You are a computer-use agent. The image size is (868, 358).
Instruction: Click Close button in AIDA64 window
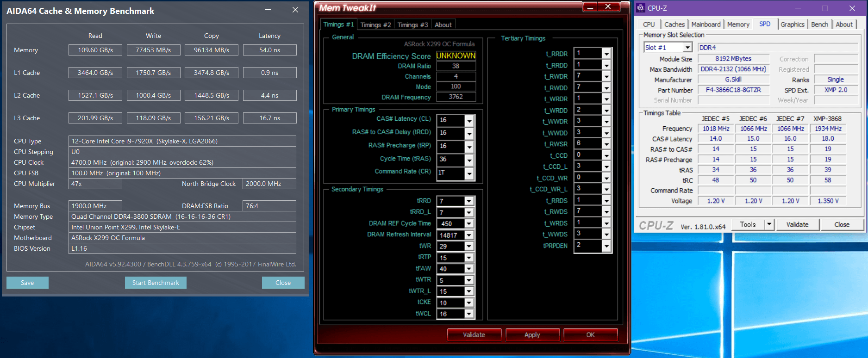(283, 283)
